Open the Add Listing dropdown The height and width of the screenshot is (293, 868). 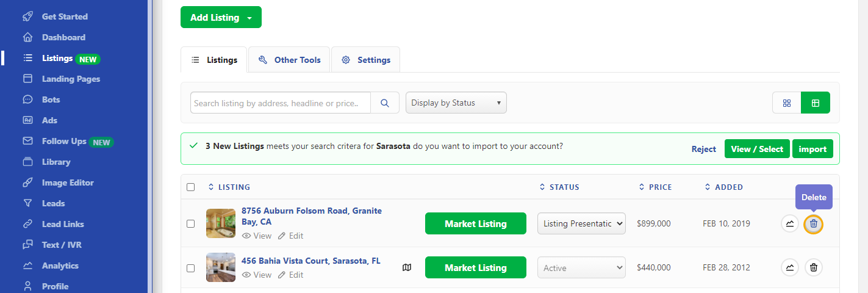click(221, 18)
